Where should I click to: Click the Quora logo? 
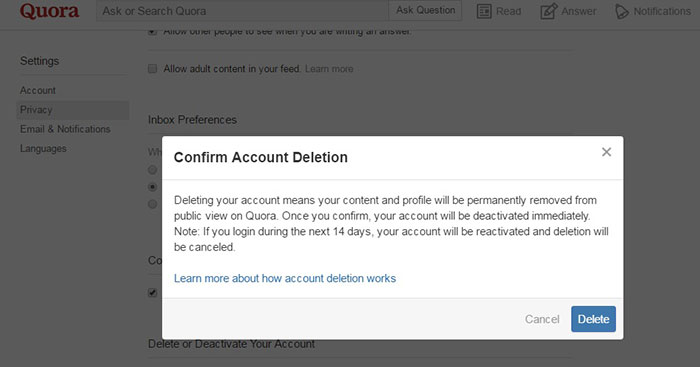[50, 11]
